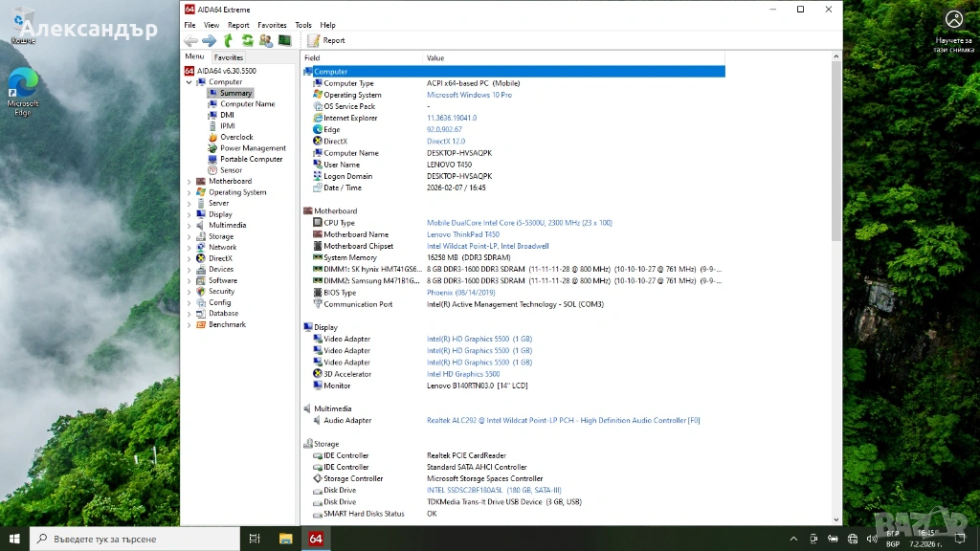Collapse the Computer tree node
This screenshot has height=551, width=980.
[189, 82]
